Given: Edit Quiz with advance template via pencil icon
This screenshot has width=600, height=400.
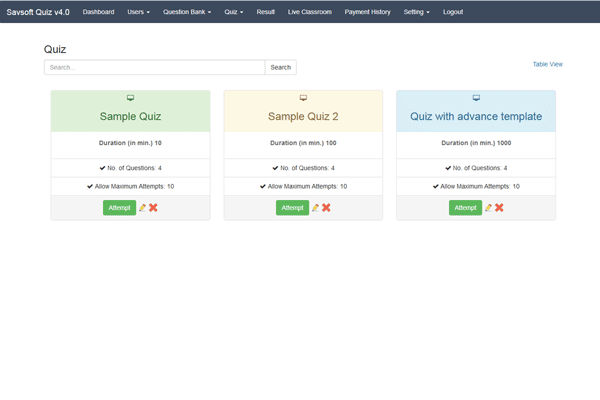Looking at the screenshot, I should [x=488, y=208].
